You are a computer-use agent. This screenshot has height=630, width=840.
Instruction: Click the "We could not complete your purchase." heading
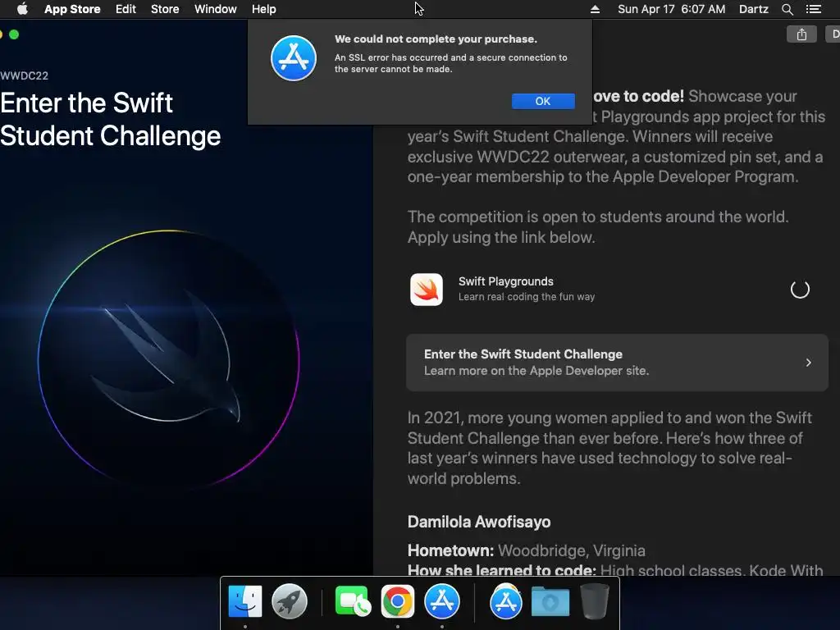click(x=436, y=39)
